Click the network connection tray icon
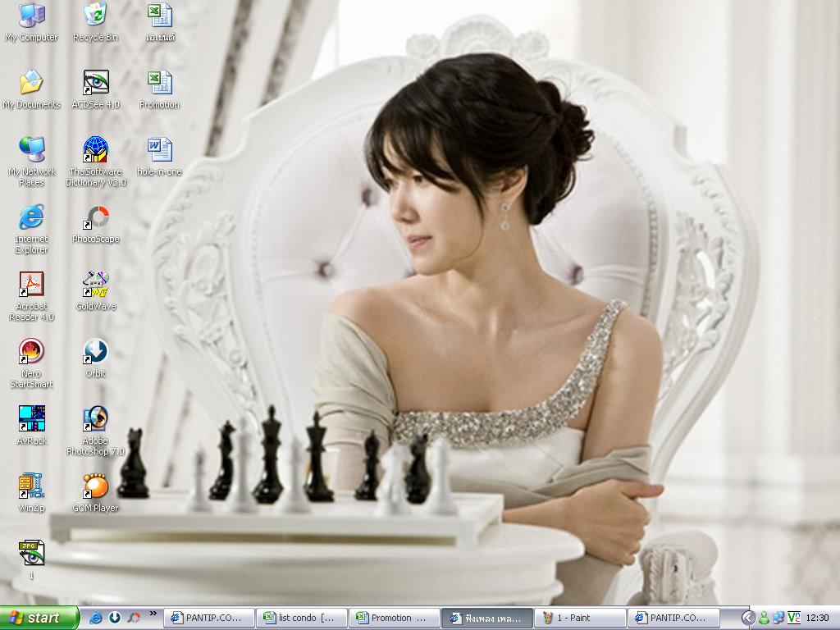The image size is (840, 630). click(778, 619)
